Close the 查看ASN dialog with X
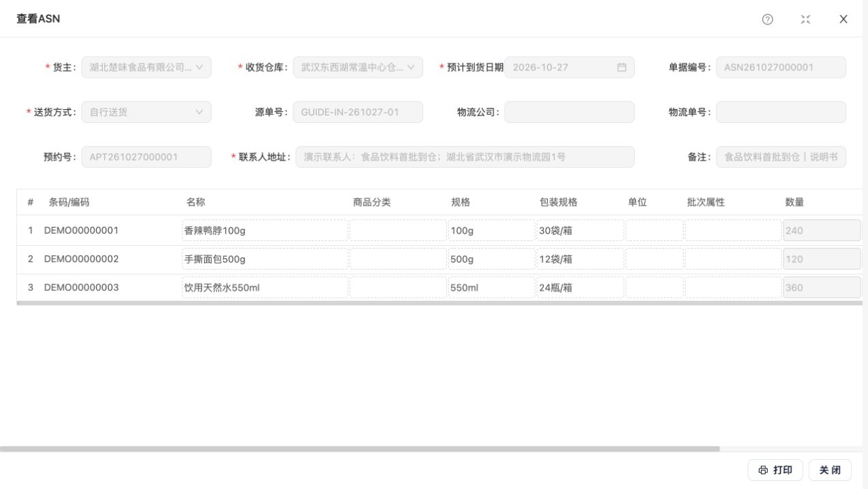The image size is (868, 489). (843, 19)
